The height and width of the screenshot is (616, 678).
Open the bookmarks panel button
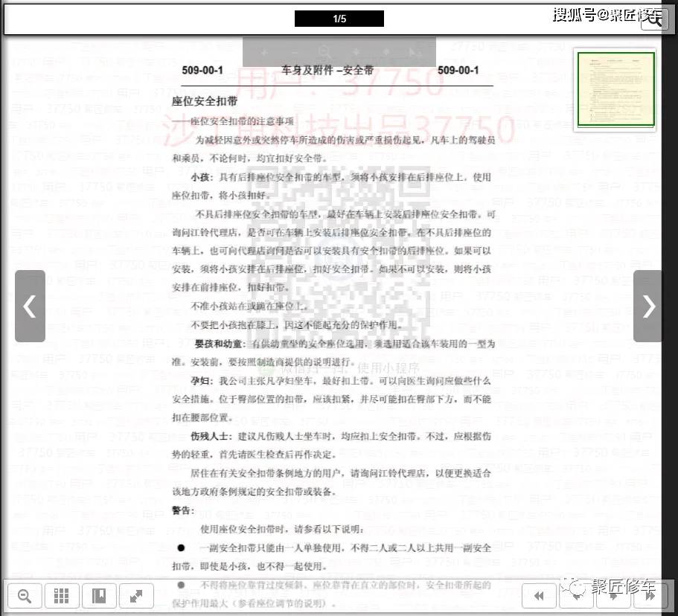(x=99, y=596)
